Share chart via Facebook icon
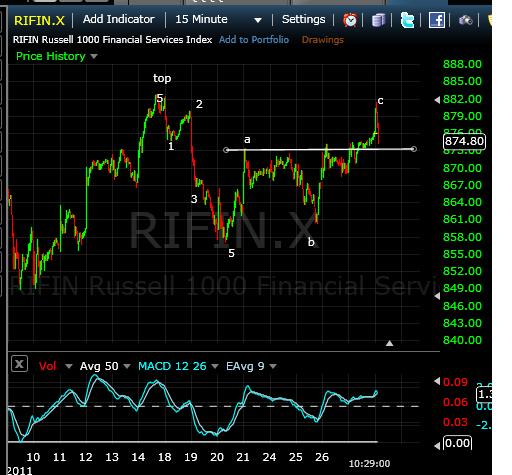 (x=436, y=20)
